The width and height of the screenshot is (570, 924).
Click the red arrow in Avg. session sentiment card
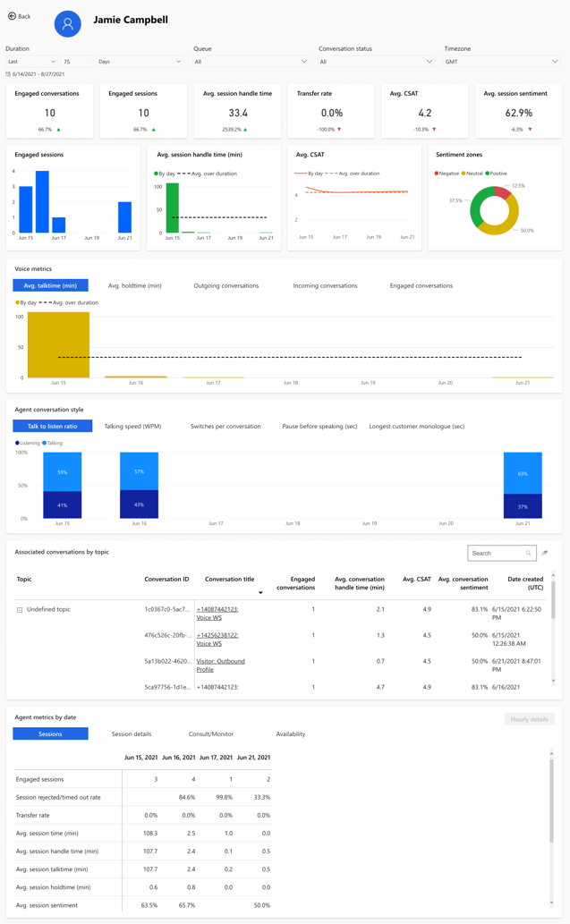(x=530, y=129)
